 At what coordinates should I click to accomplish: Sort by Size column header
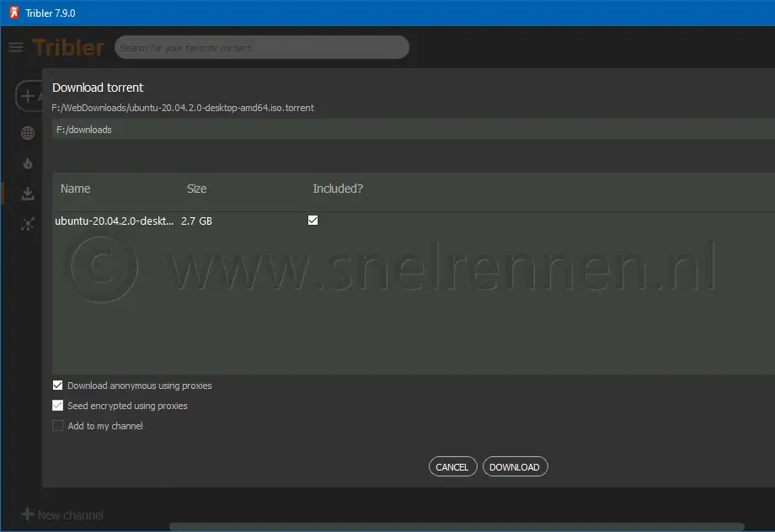pos(196,189)
